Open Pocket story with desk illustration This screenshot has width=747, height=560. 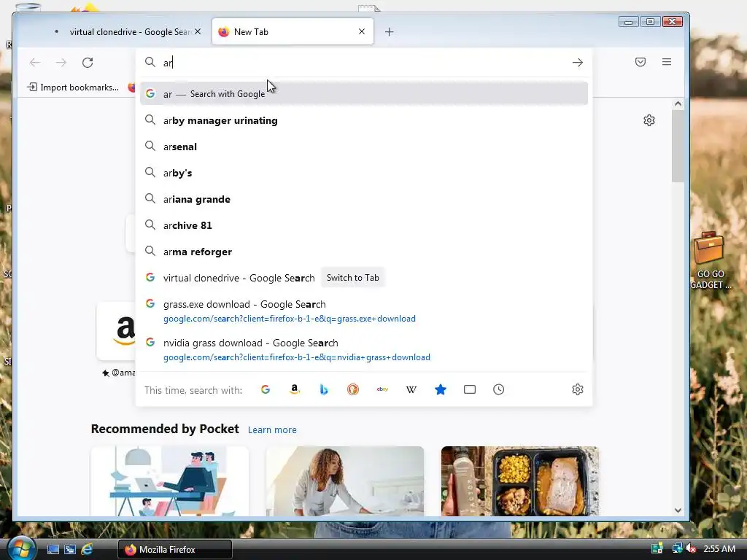click(169, 481)
